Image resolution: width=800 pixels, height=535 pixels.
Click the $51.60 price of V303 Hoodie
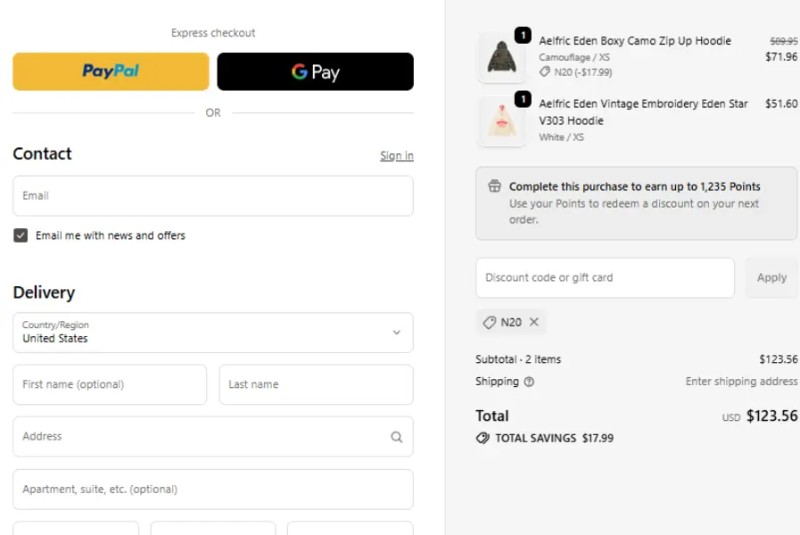781,104
